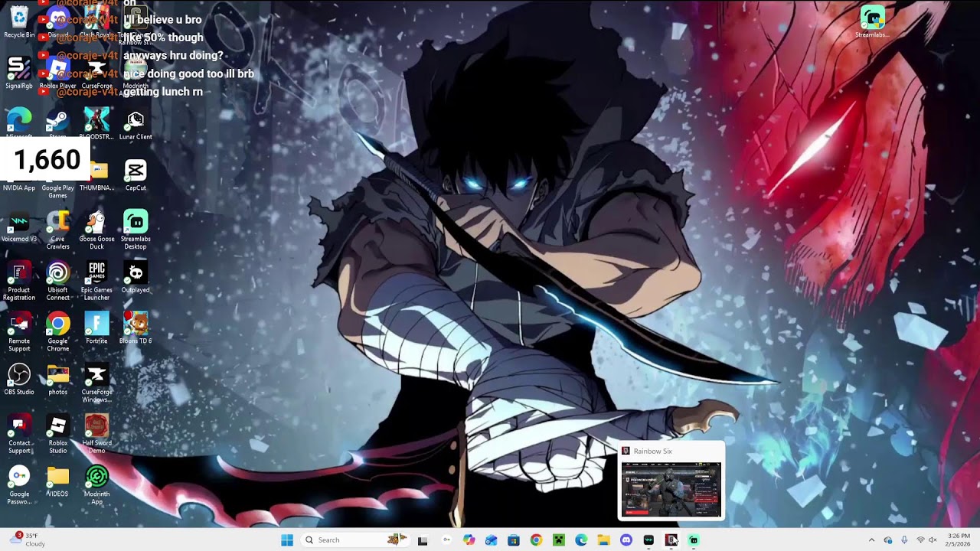Open the Windows Start menu
Screen dimensions: 980x551
pos(287,540)
